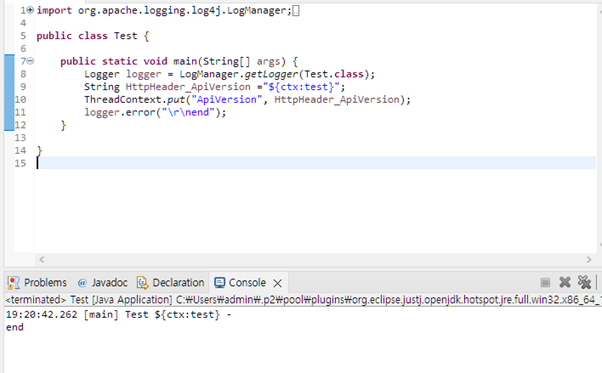Click the collapsed import placeholder box on line 1

296,10
